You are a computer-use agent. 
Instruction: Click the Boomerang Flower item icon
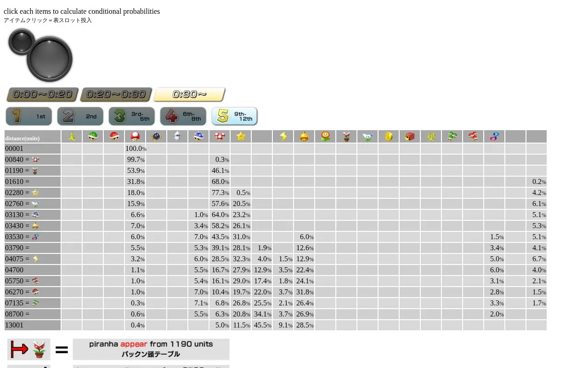(367, 136)
